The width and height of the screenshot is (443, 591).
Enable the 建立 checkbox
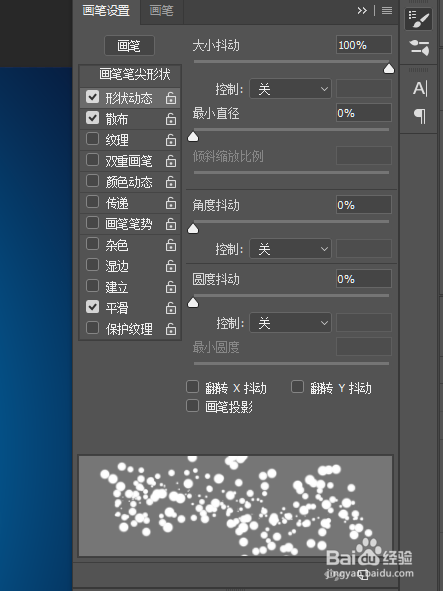(92, 286)
